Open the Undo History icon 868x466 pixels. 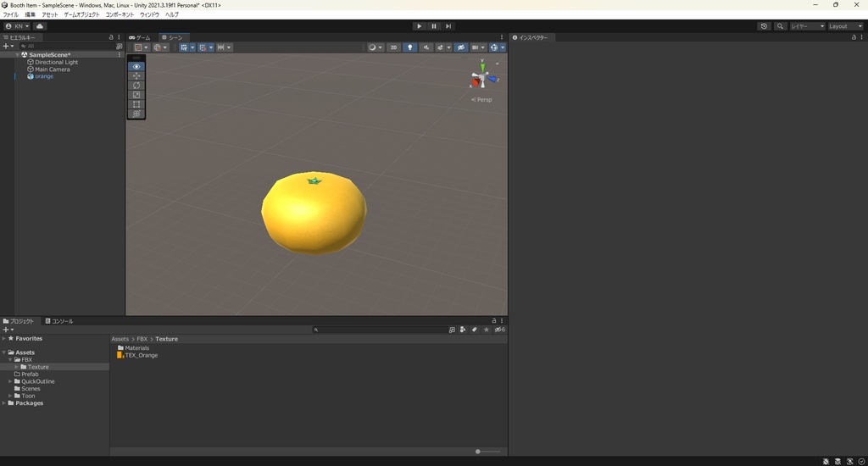tap(764, 26)
